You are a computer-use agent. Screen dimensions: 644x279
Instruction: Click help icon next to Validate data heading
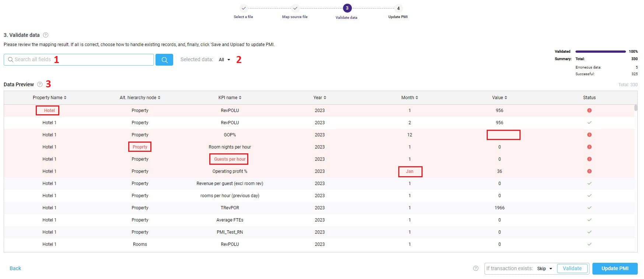click(46, 35)
